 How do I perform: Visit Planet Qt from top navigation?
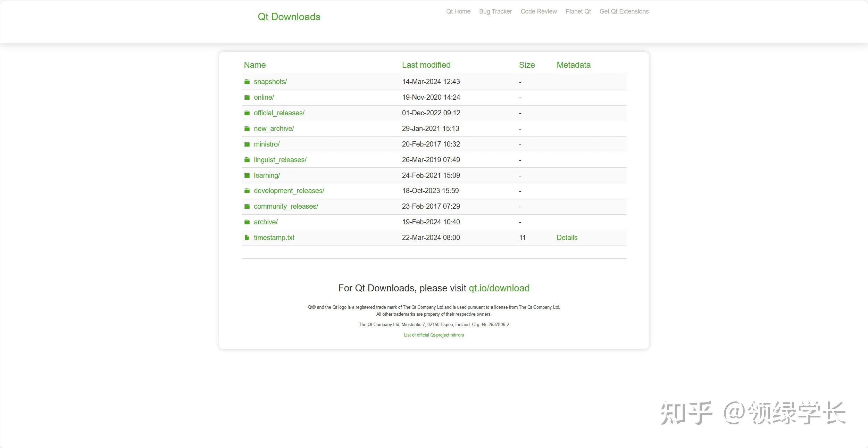pyautogui.click(x=578, y=11)
